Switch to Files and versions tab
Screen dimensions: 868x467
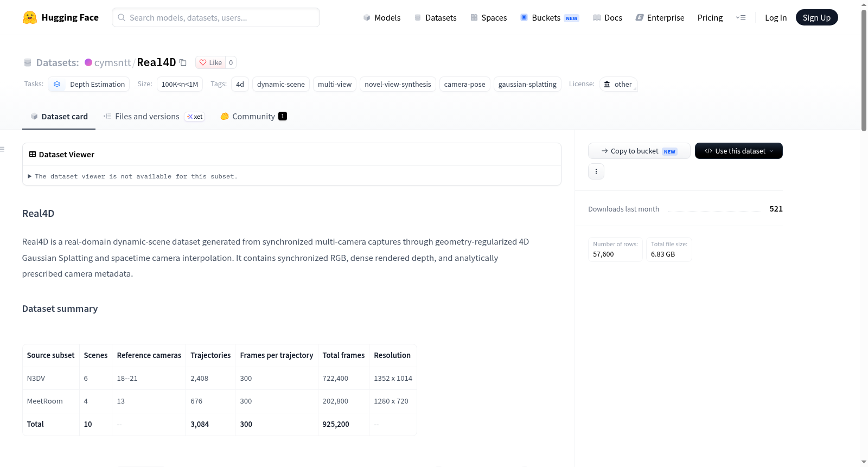154,117
